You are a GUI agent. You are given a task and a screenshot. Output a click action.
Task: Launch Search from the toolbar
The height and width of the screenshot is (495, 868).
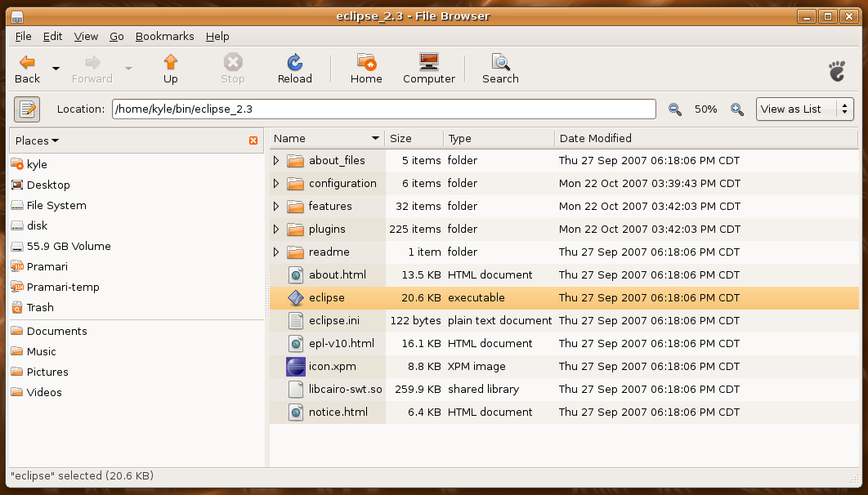[500, 69]
